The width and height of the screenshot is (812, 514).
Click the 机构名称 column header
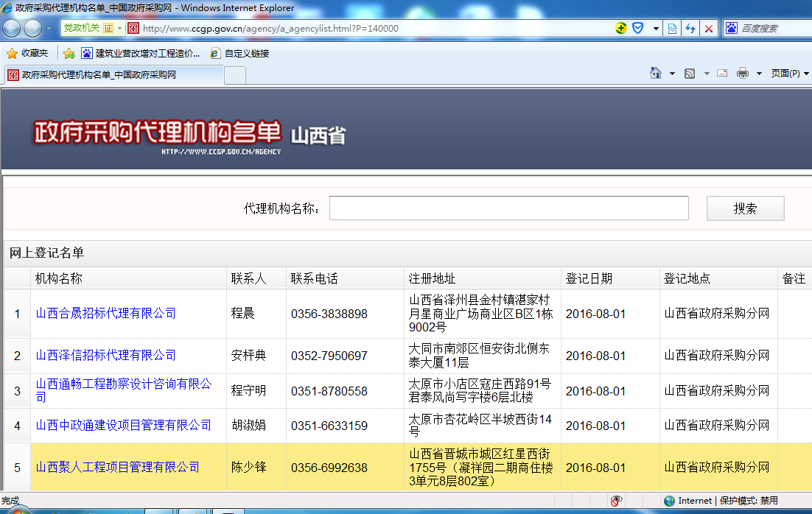click(59, 278)
